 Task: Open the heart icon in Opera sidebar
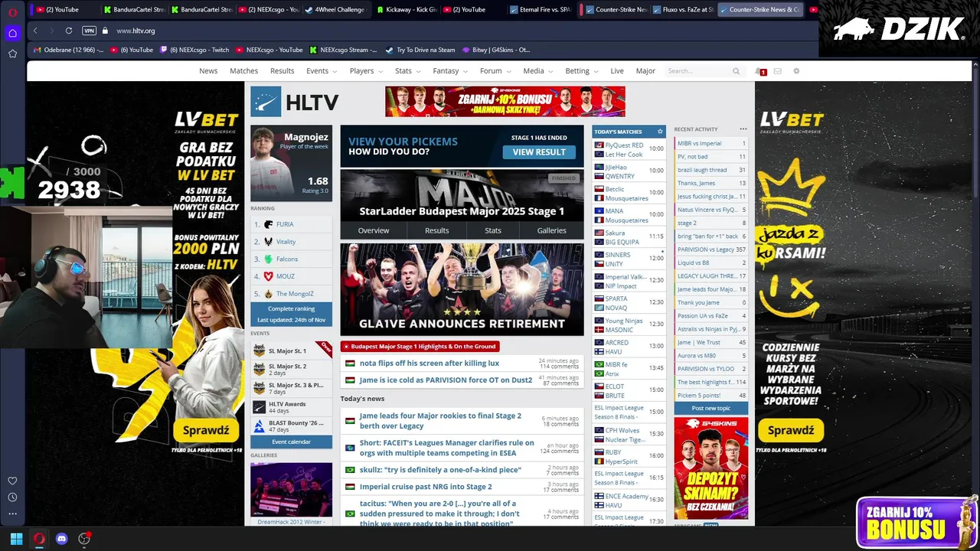(x=12, y=481)
